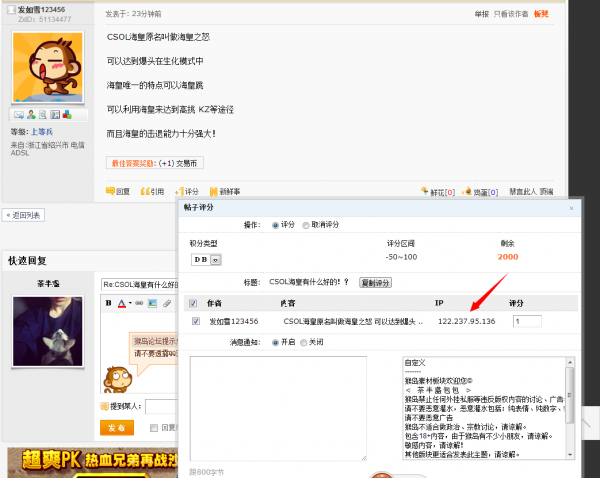
Task: Click the 新鲜事 icon in the post footer
Action: point(214,191)
